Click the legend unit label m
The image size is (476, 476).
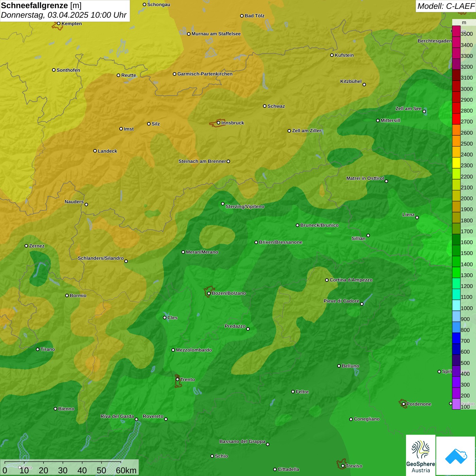pyautogui.click(x=464, y=23)
